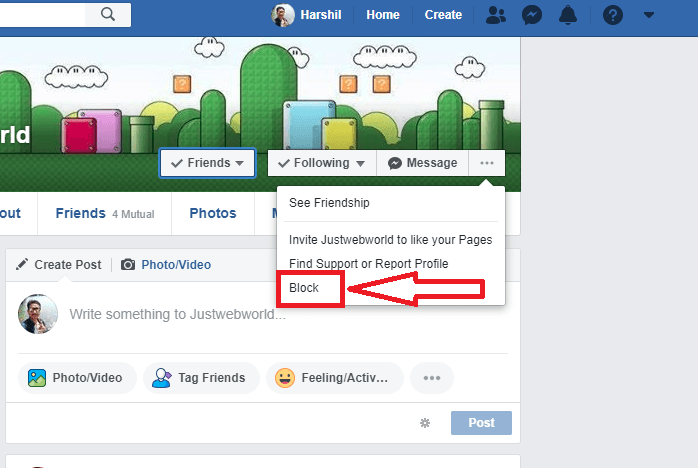Click the Message button on profile
Image resolution: width=698 pixels, height=468 pixels.
point(422,163)
